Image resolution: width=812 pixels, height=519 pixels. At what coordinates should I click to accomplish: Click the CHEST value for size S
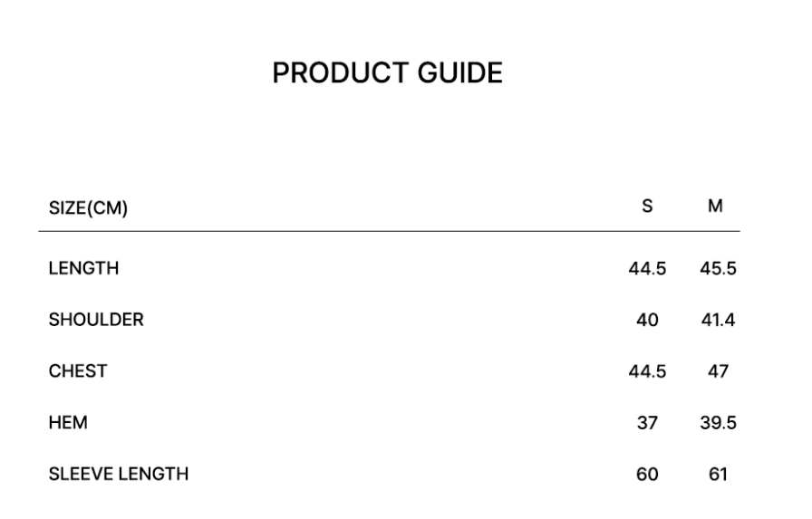[647, 371]
